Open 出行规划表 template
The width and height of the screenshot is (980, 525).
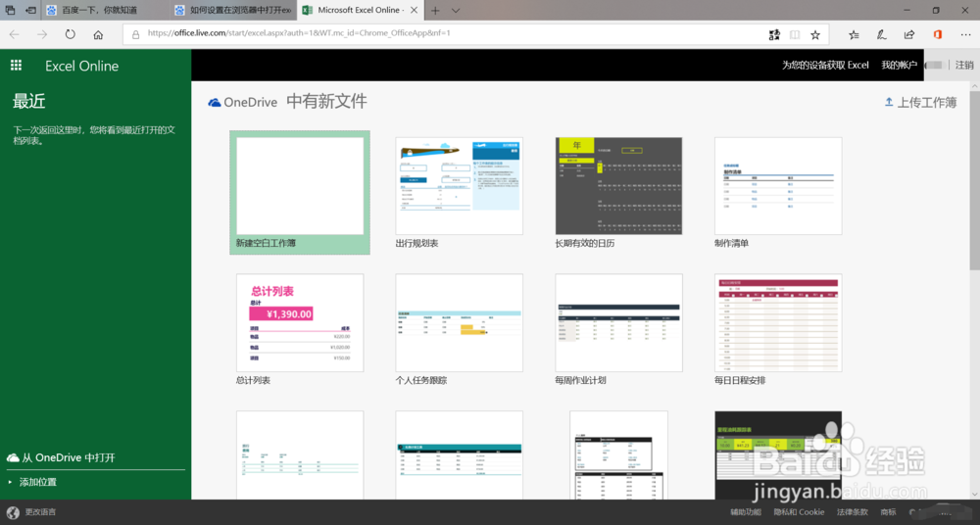point(460,193)
